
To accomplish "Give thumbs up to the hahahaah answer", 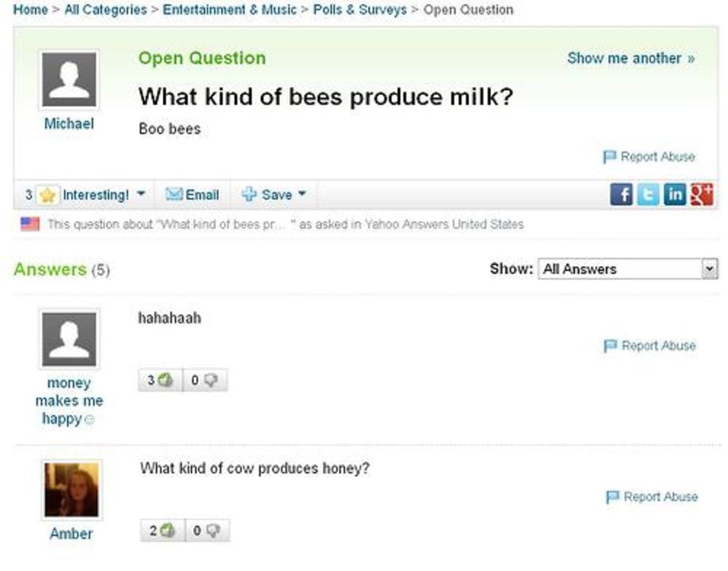I will (160, 380).
